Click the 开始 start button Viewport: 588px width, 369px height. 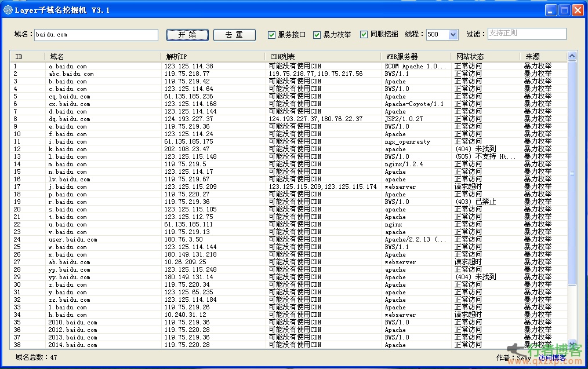(187, 35)
